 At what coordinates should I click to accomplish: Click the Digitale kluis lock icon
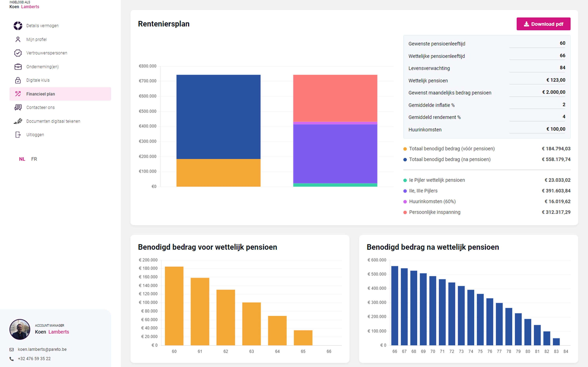click(x=18, y=80)
